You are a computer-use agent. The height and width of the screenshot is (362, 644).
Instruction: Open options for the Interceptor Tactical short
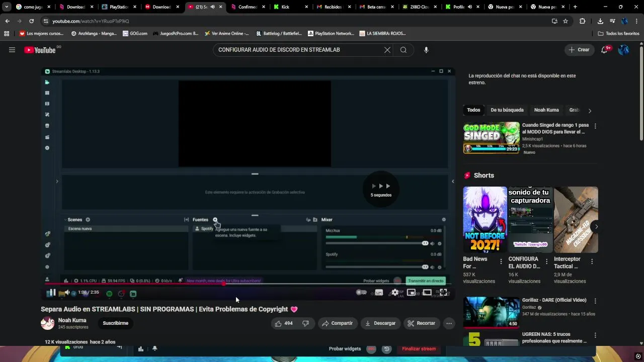point(592,261)
